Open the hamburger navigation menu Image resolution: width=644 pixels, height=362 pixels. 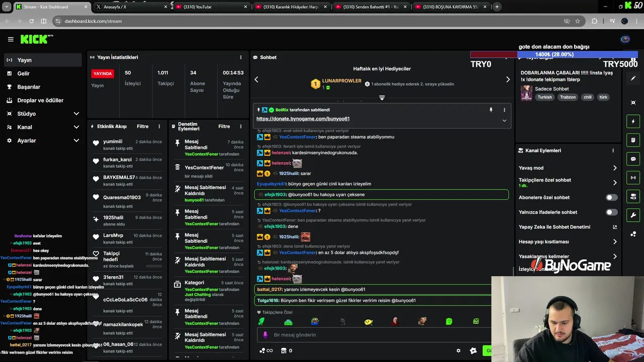(11, 39)
